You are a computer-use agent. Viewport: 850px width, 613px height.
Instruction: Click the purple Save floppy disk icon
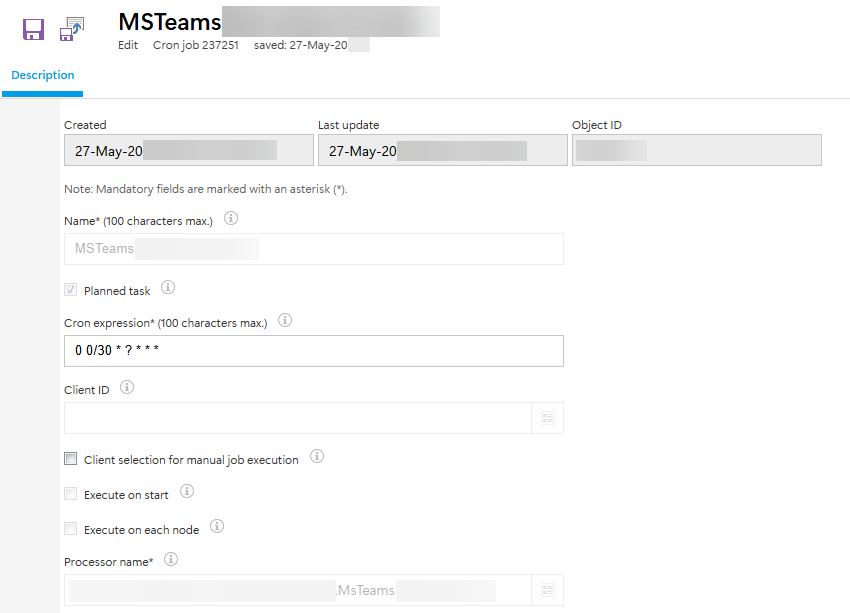pyautogui.click(x=33, y=29)
